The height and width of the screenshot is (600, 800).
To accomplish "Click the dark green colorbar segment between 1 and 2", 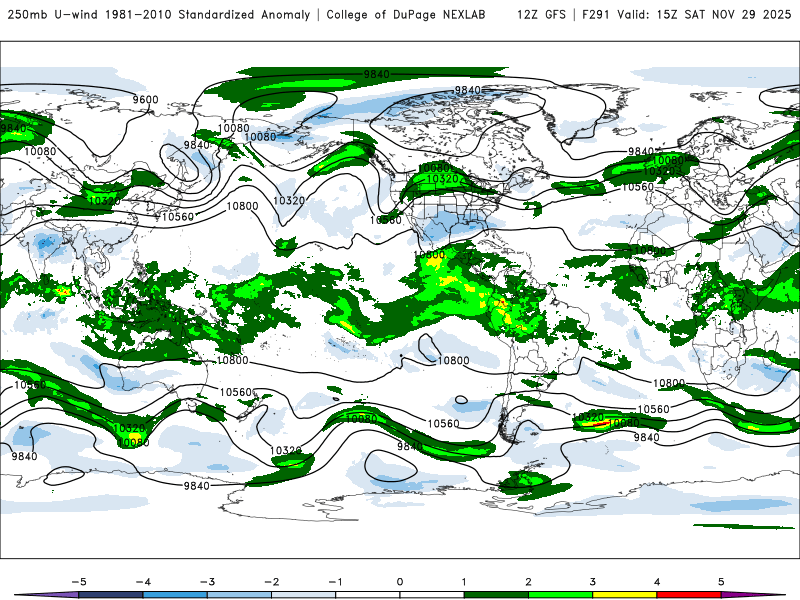I will click(x=496, y=595).
